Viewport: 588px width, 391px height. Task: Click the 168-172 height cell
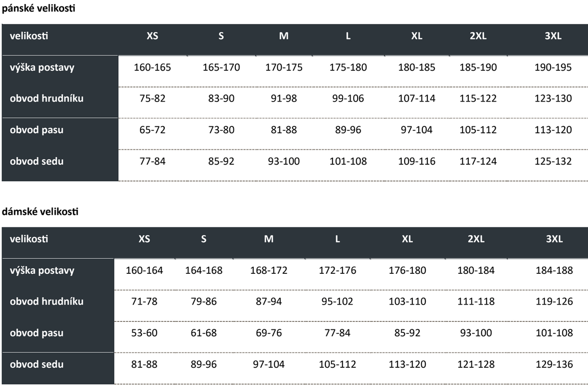[x=269, y=271]
